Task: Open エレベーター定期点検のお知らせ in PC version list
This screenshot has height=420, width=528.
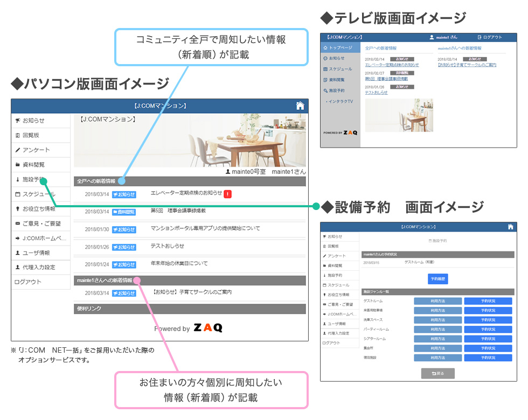Action: [x=186, y=193]
